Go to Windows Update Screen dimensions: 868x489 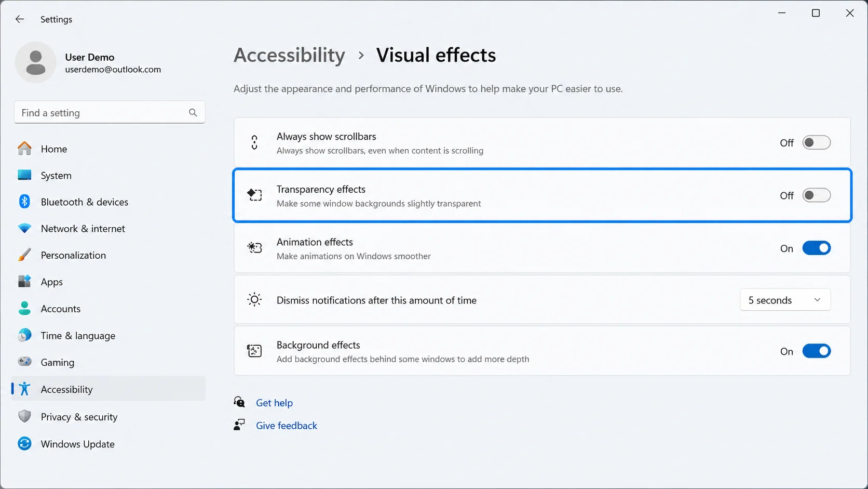108,443
